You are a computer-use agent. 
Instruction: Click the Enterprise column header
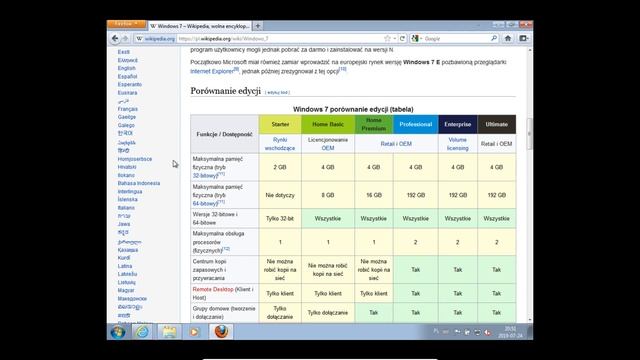pos(458,124)
